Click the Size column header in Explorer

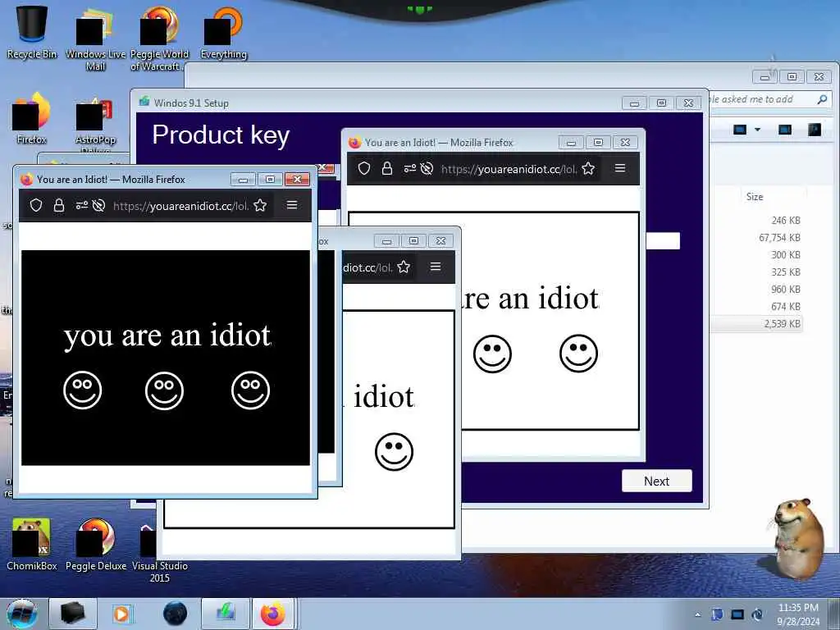pos(755,197)
